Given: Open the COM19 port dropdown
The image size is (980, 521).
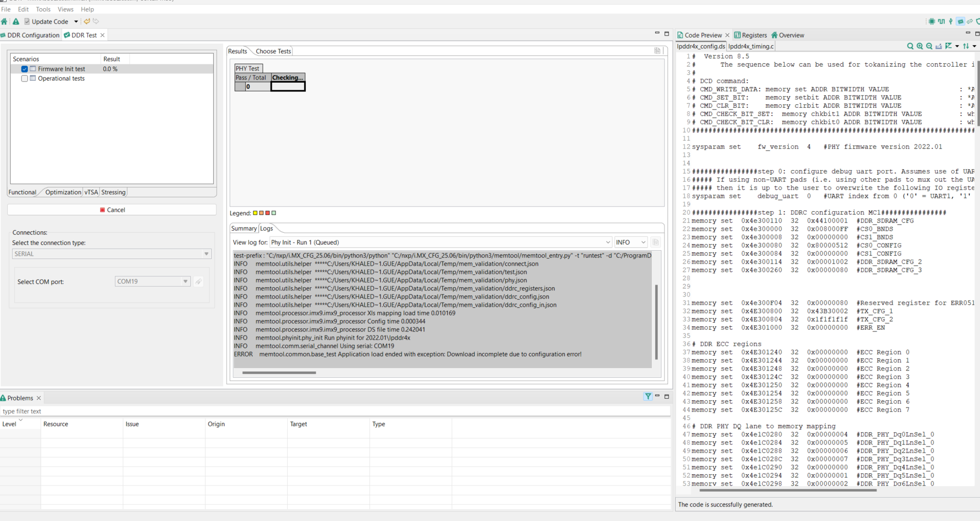Looking at the screenshot, I should tap(153, 282).
